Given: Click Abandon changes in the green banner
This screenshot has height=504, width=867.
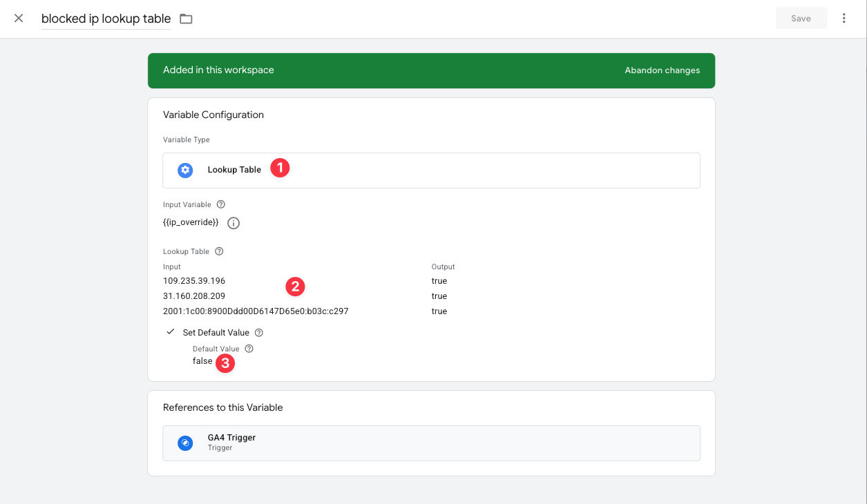Looking at the screenshot, I should (x=662, y=70).
